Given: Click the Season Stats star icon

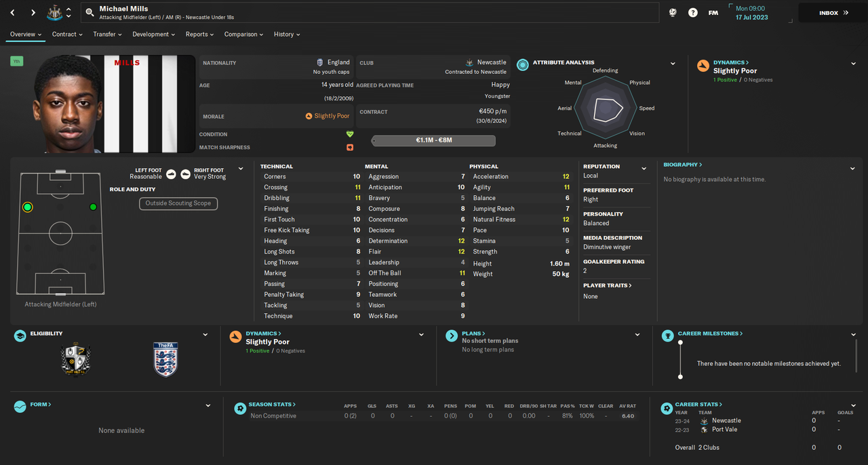Looking at the screenshot, I should coord(239,409).
